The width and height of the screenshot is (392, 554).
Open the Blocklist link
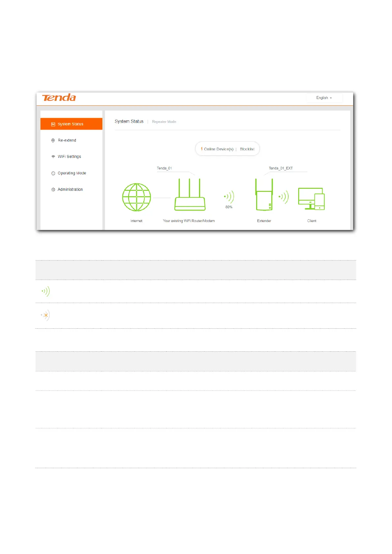(x=247, y=149)
